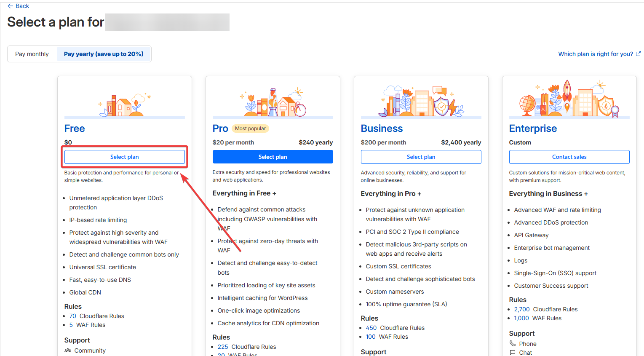This screenshot has width=644, height=356.
Task: Select the Free plan
Action: 124,157
